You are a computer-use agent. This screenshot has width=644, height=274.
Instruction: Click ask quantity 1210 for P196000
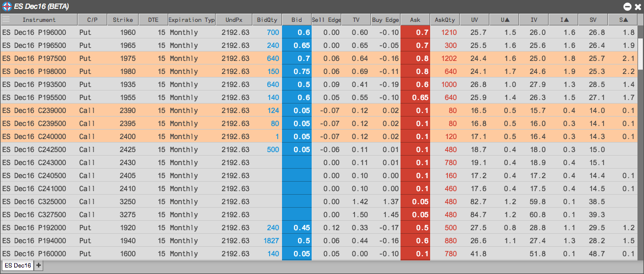point(445,33)
